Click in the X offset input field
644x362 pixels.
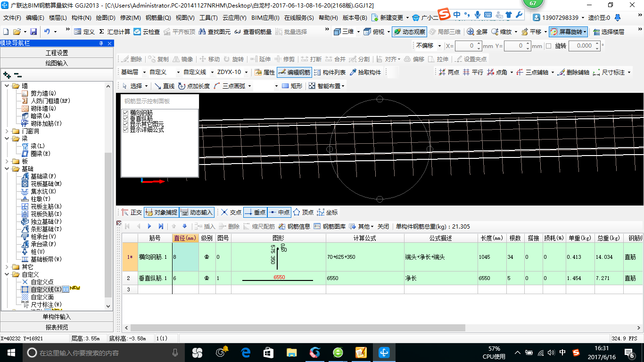coord(466,46)
